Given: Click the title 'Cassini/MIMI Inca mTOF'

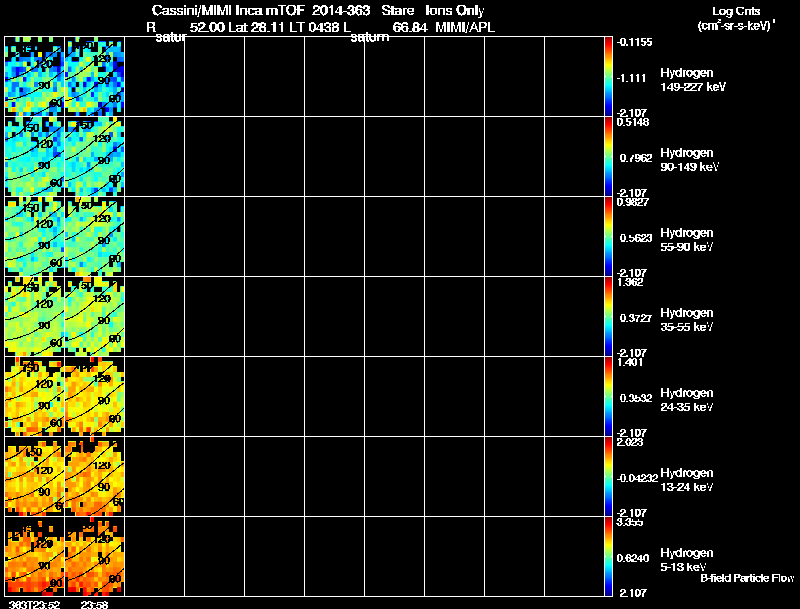Looking at the screenshot, I should coord(228,11).
